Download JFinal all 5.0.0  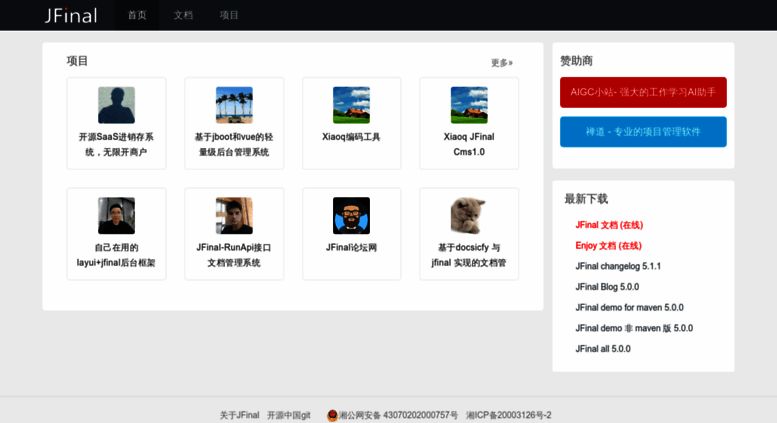[603, 349]
